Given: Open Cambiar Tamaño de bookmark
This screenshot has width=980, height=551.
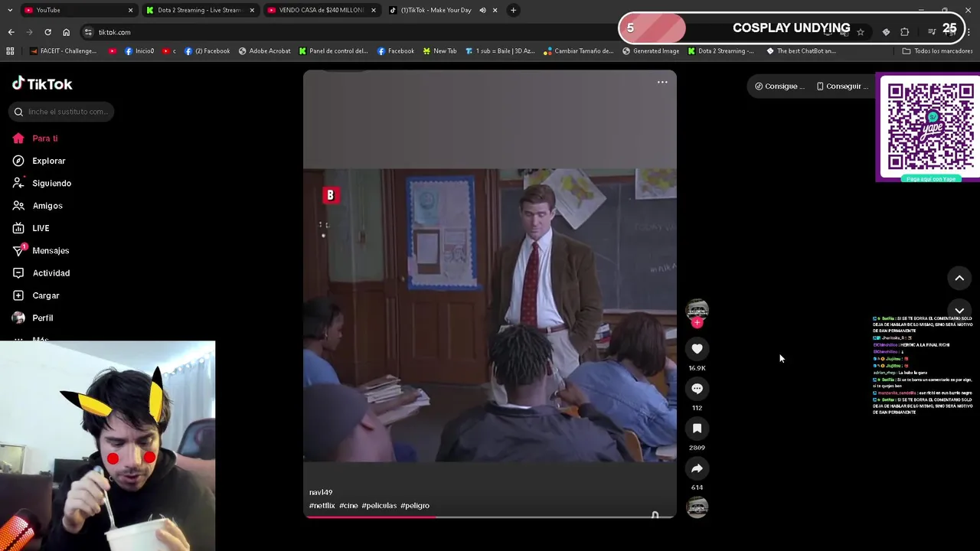Looking at the screenshot, I should (579, 51).
